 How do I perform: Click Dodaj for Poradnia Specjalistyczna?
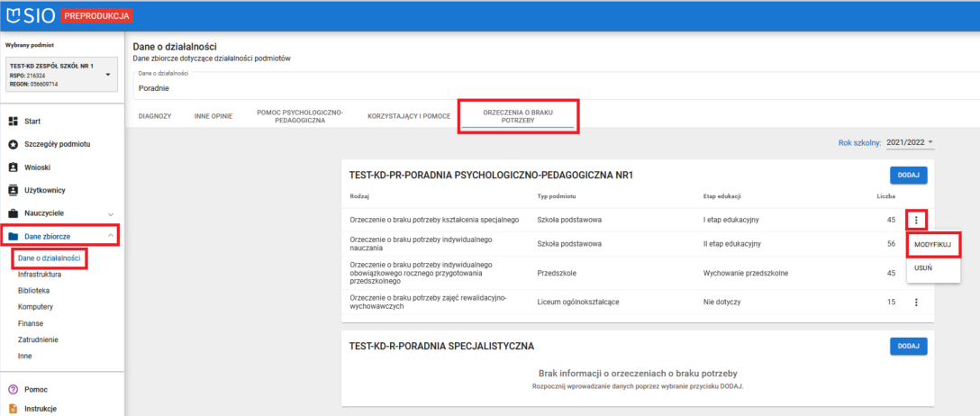tap(908, 346)
